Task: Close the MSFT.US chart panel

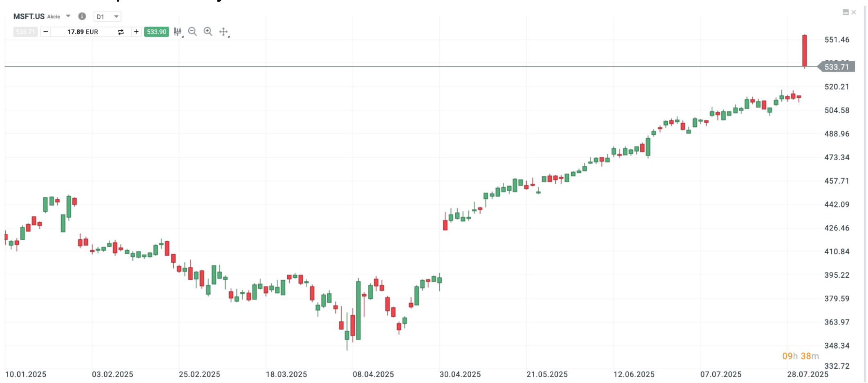Action: (854, 12)
